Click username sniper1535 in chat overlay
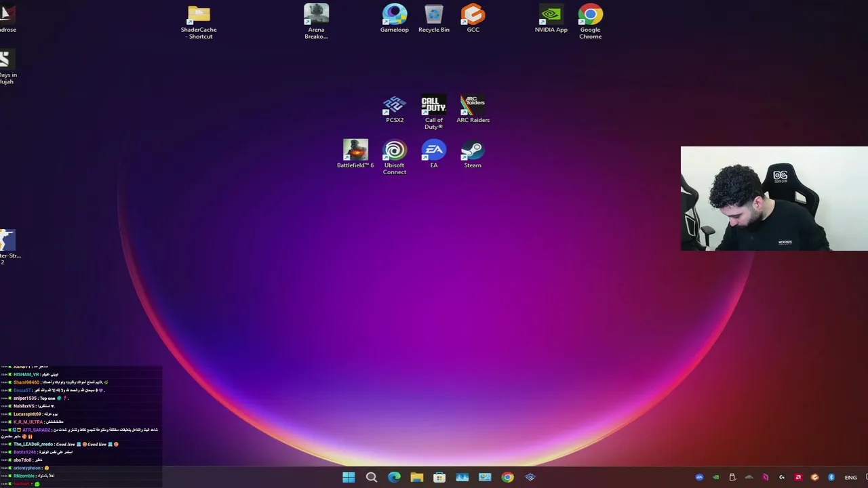This screenshot has width=868, height=488. (x=26, y=399)
